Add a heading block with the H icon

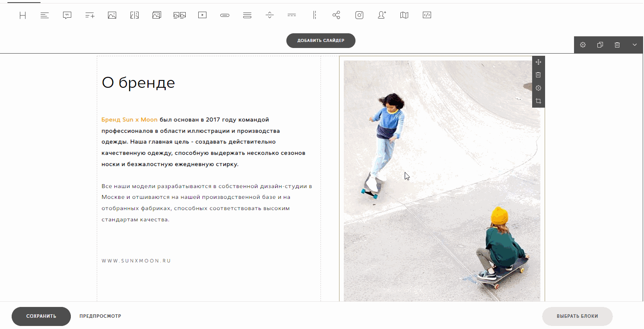pyautogui.click(x=22, y=15)
